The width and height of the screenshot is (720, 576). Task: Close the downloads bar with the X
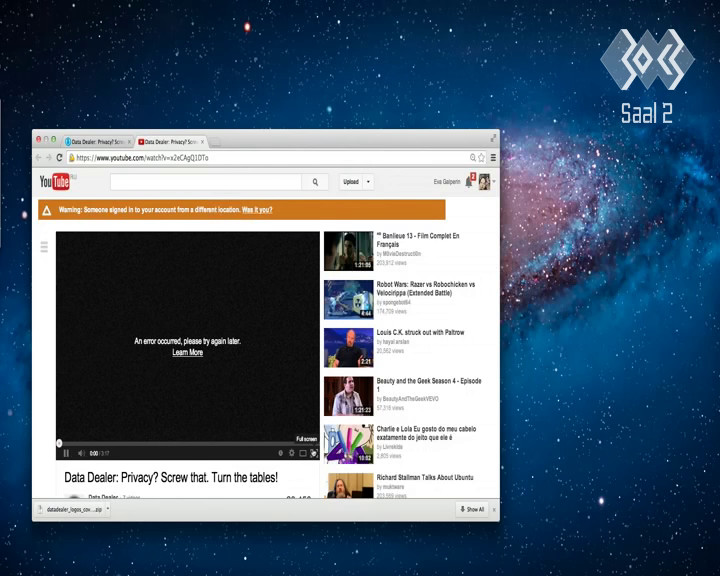[494, 509]
